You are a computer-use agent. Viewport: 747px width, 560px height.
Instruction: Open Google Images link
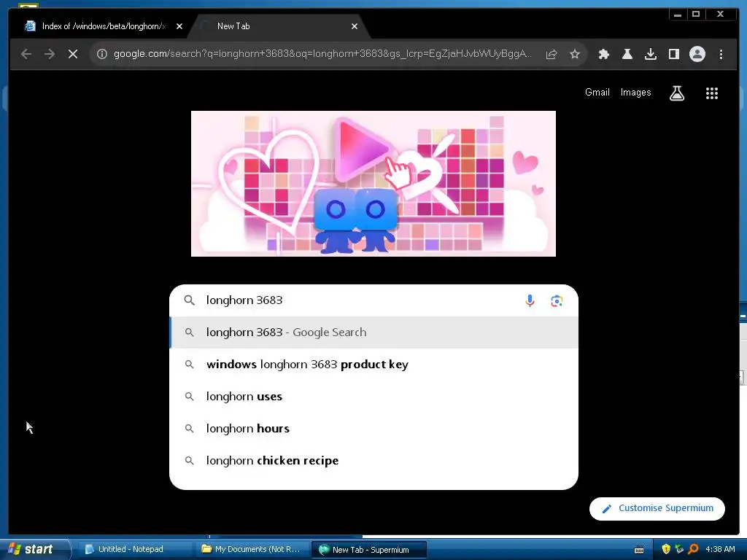click(x=635, y=93)
